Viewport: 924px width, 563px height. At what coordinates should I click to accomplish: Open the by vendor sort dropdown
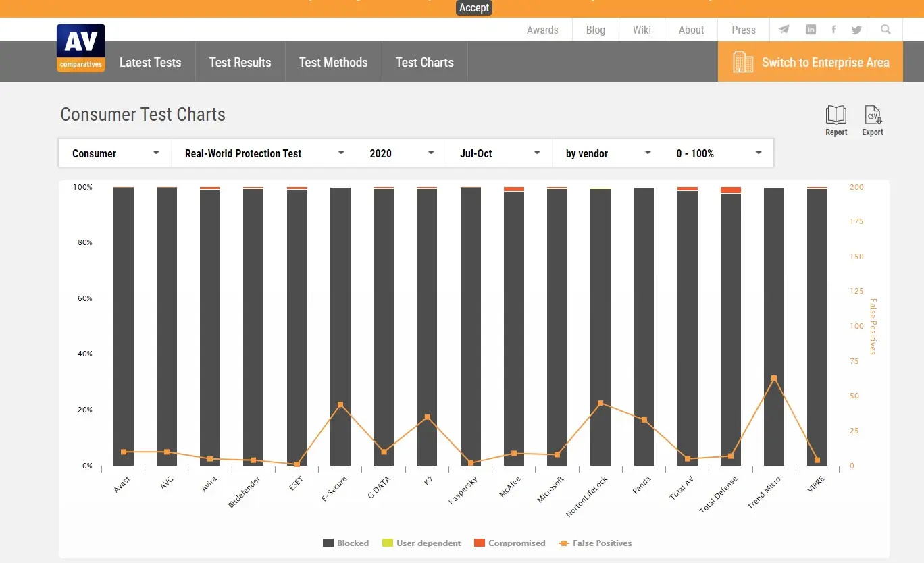tap(608, 153)
